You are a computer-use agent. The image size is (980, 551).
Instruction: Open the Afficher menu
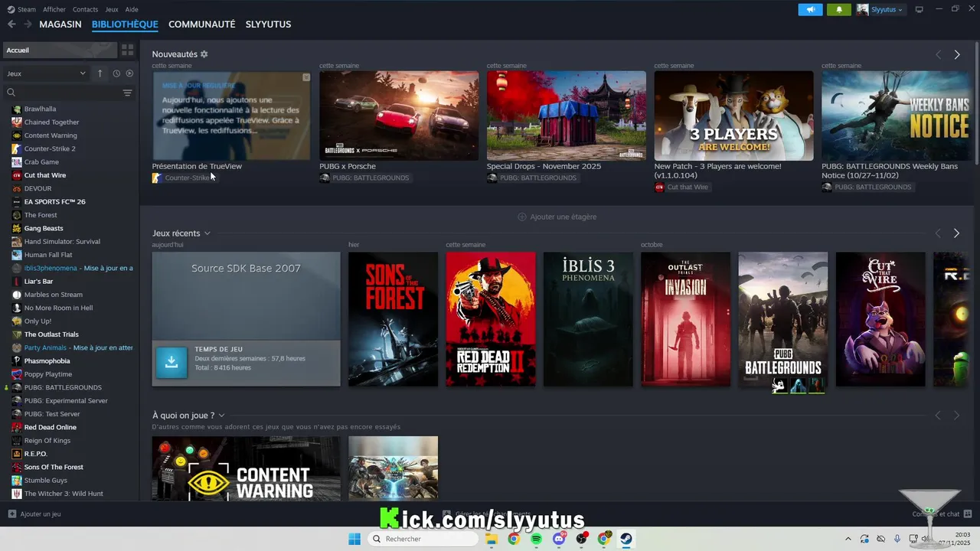pos(54,9)
